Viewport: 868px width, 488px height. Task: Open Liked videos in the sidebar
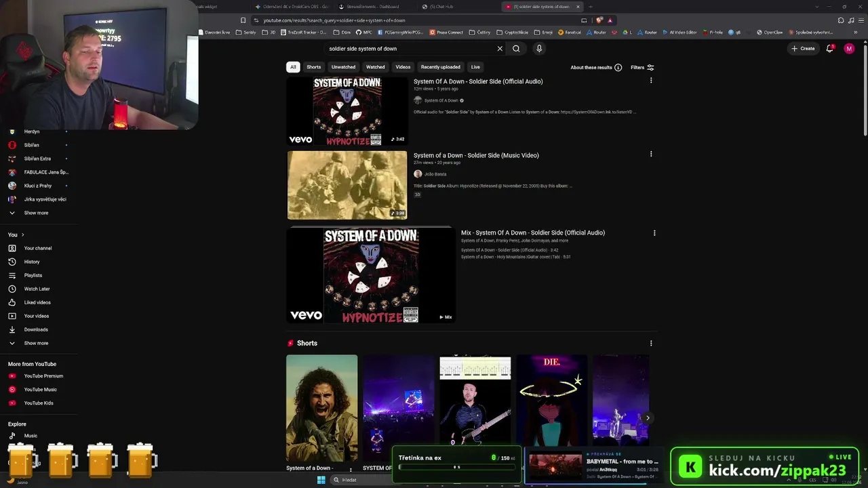(x=37, y=302)
